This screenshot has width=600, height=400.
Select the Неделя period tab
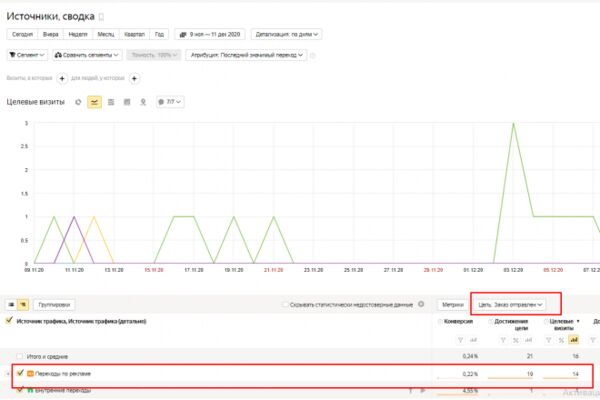tap(78, 34)
